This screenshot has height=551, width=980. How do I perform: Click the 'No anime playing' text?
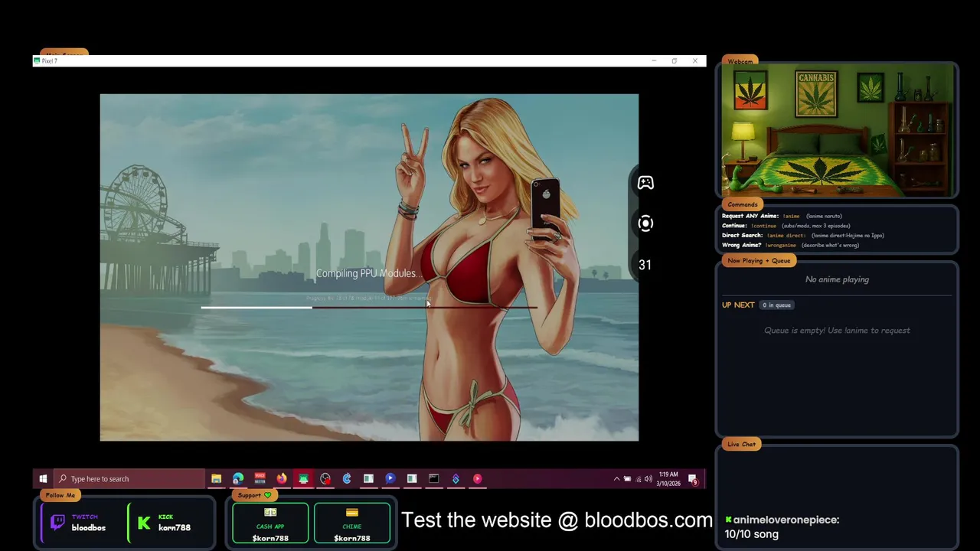(x=837, y=279)
